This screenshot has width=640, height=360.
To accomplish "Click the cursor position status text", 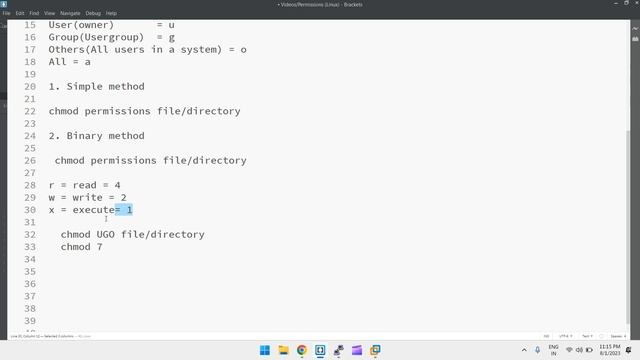I will (42, 336).
